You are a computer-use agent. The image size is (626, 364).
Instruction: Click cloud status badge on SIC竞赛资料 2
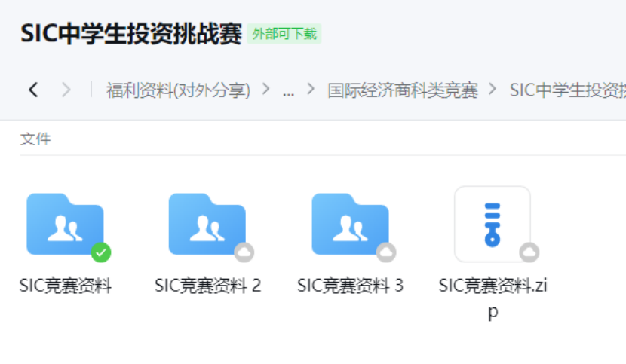tap(244, 252)
